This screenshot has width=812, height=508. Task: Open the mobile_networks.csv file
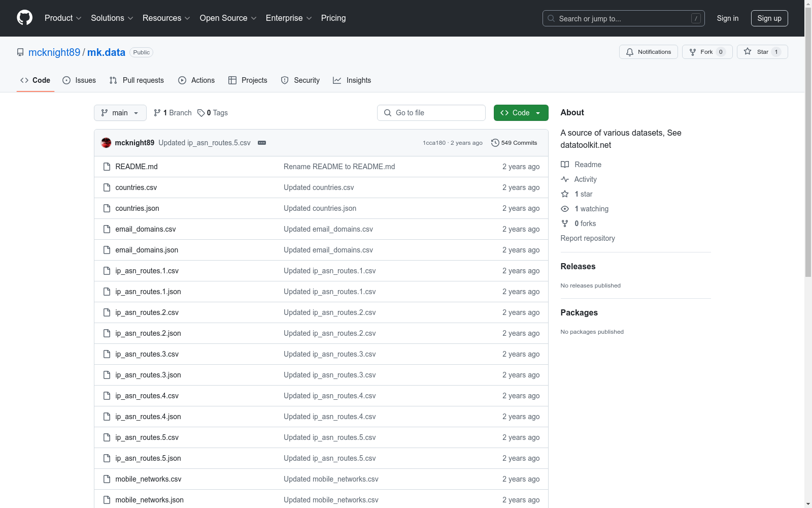point(148,479)
